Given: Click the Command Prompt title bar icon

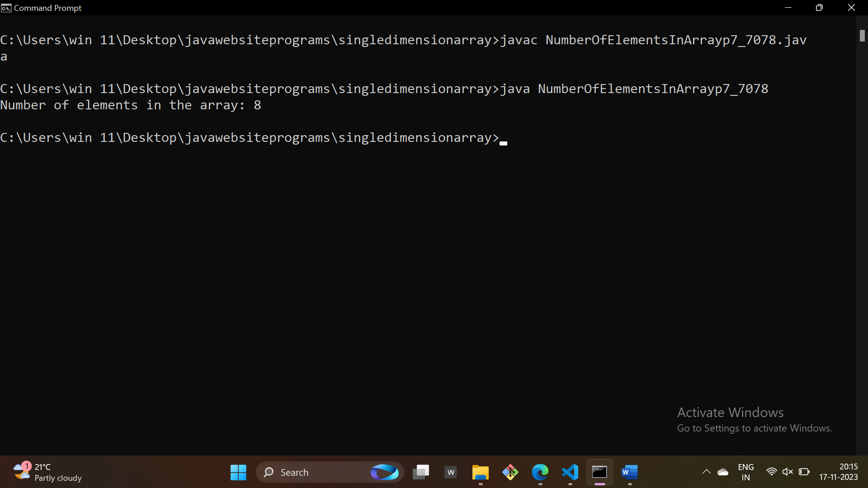Looking at the screenshot, I should (6, 8).
